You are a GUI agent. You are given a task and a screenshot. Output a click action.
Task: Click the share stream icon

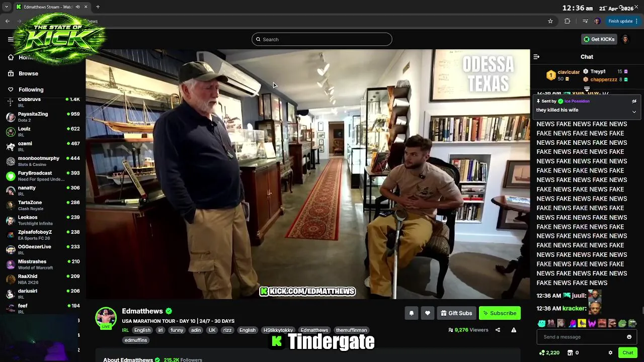click(498, 330)
